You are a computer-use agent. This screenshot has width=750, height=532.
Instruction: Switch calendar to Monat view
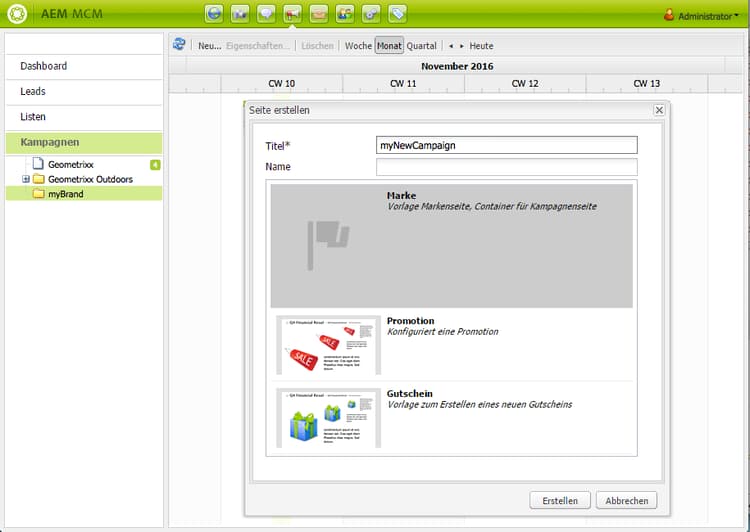389,45
